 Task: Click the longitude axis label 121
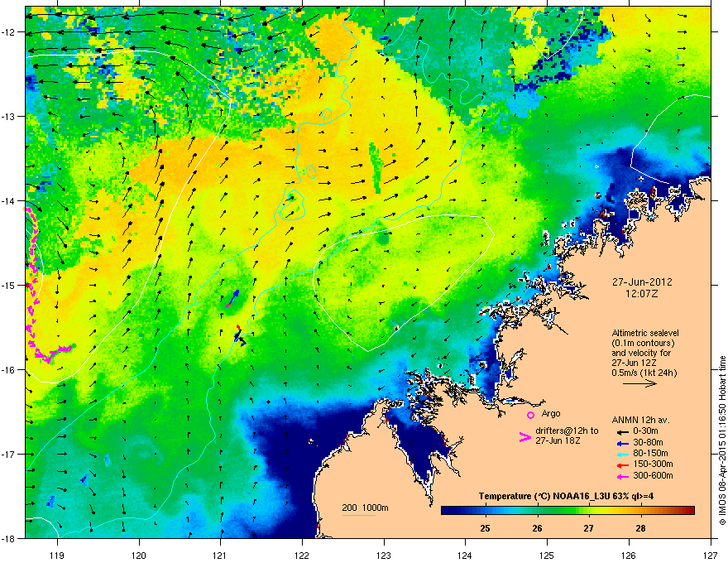(220, 556)
